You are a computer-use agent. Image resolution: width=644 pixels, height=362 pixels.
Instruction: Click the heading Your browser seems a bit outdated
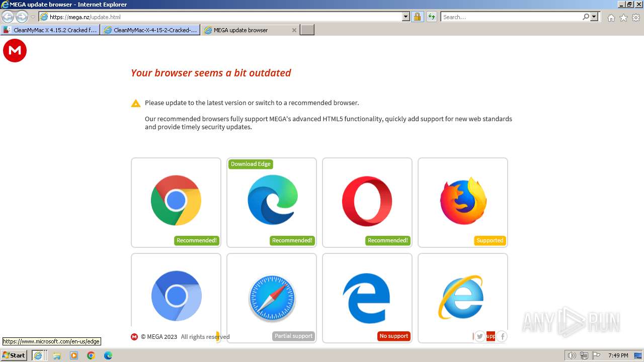211,73
